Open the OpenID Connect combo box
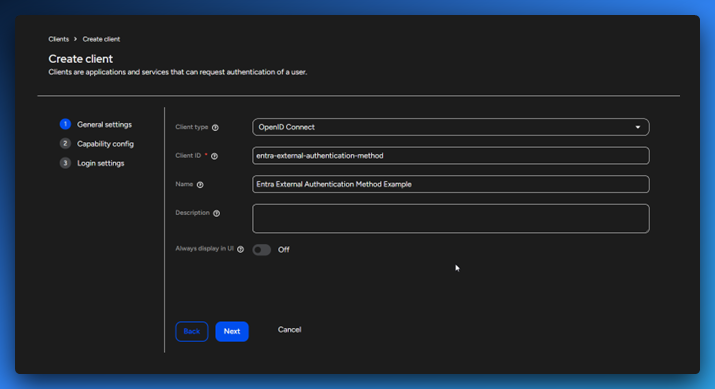Screen dimensions: 715x389 coord(451,127)
